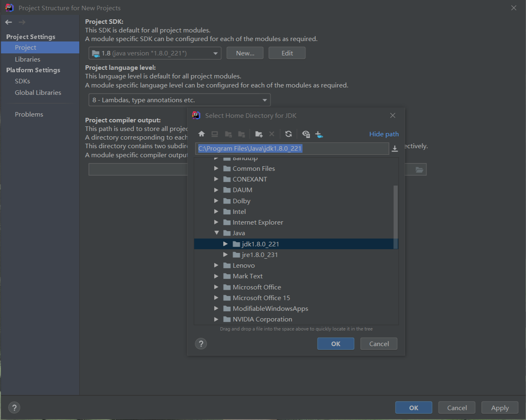Click Hide path link
526x420 pixels.
[x=384, y=134]
